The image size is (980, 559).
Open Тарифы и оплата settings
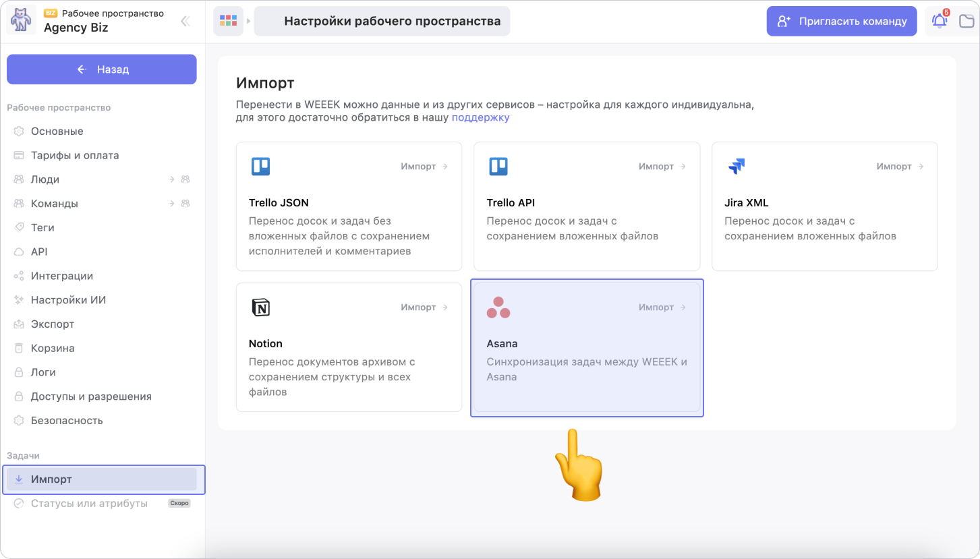click(x=74, y=155)
